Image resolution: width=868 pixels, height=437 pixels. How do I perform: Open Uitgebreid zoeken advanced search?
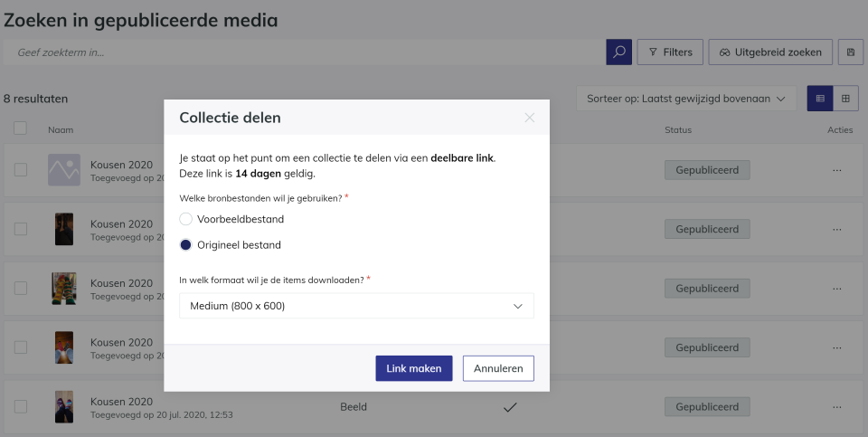pos(770,52)
